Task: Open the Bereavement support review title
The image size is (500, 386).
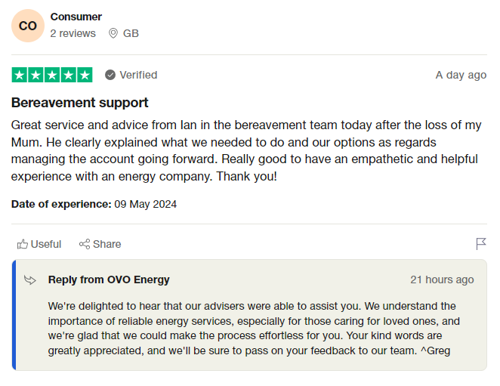Action: point(80,103)
